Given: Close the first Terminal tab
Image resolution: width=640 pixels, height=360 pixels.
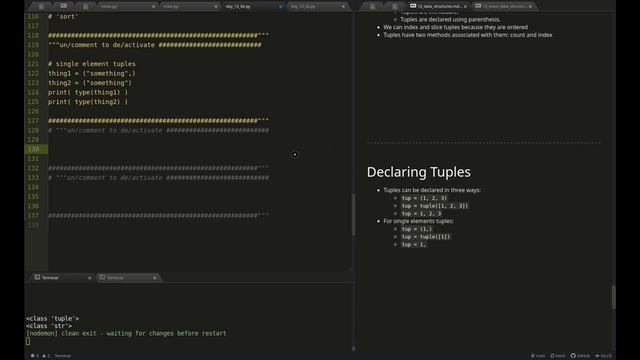Looking at the screenshot, I should (90, 278).
